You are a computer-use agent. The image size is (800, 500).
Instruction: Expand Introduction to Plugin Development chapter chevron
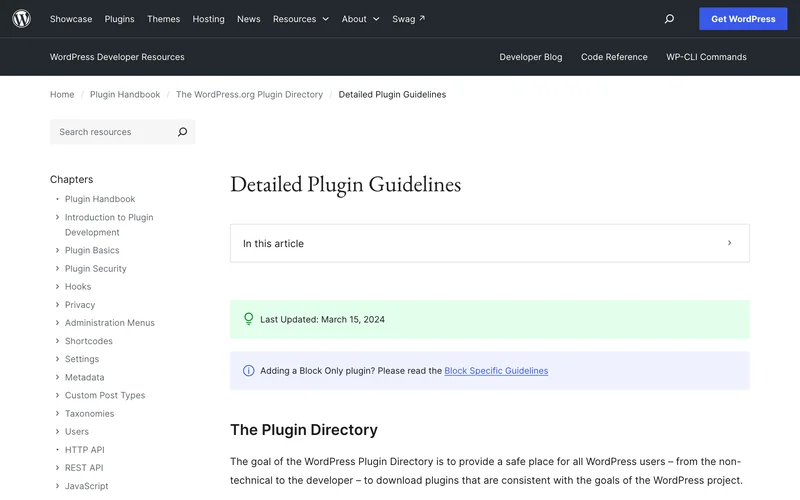(x=57, y=217)
